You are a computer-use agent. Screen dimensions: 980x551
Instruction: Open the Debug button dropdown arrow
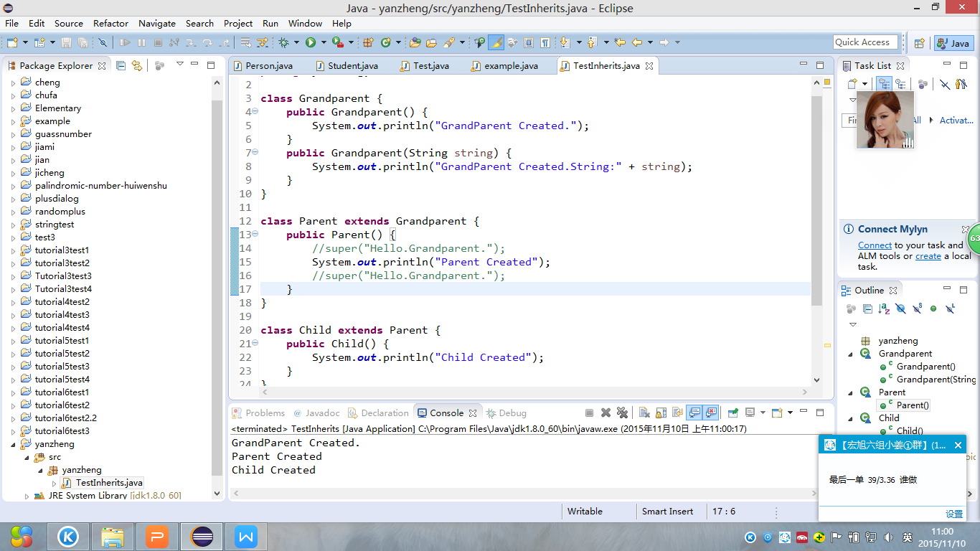(x=297, y=42)
